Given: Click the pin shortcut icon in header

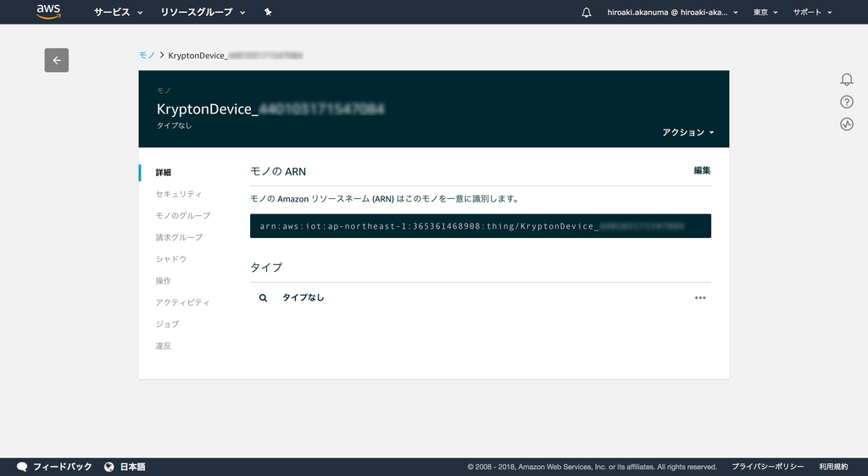Looking at the screenshot, I should (268, 12).
